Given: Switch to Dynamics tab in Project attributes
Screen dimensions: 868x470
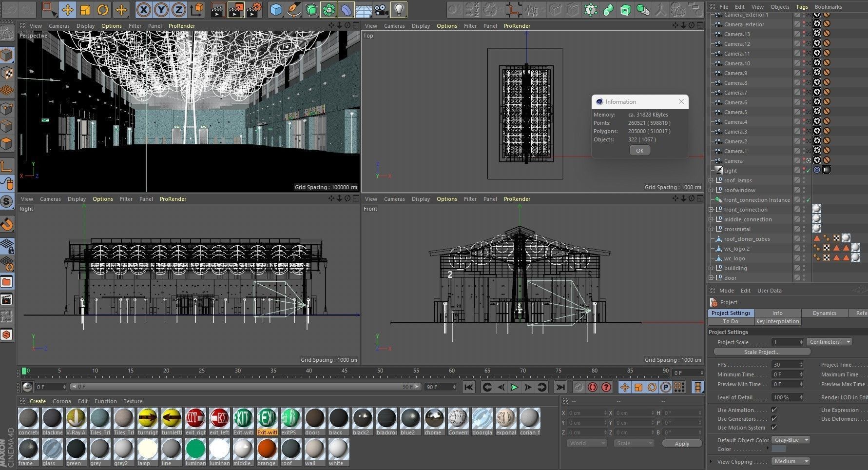Looking at the screenshot, I should pyautogui.click(x=824, y=313).
